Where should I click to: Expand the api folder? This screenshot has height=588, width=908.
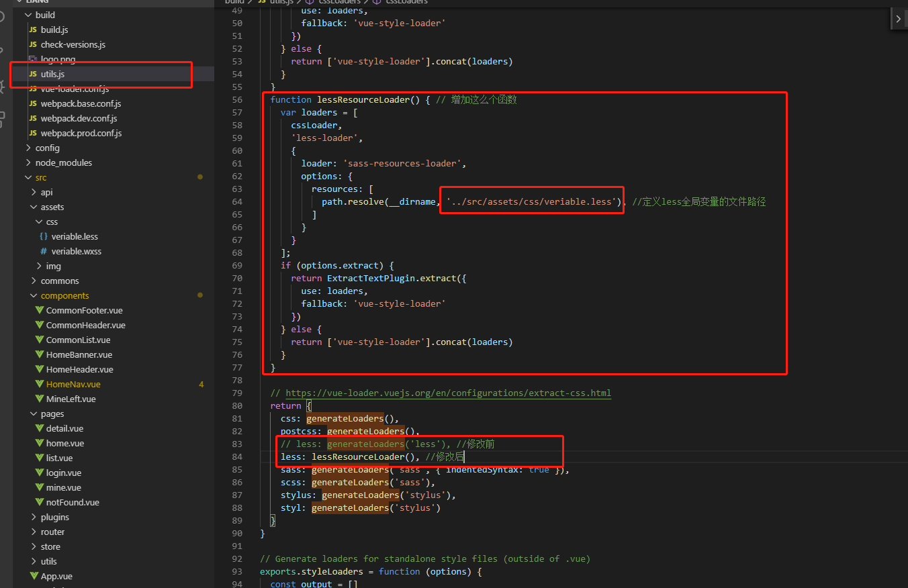tap(34, 192)
